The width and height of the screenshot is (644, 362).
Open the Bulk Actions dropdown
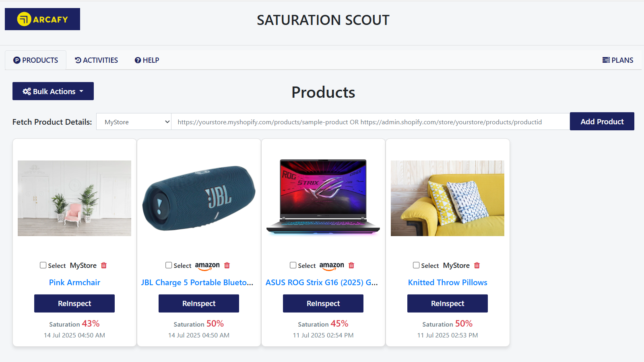53,91
